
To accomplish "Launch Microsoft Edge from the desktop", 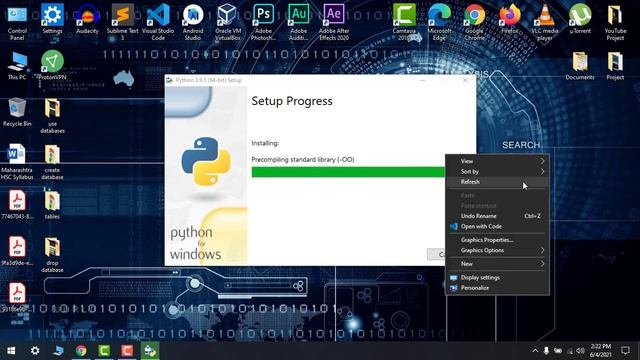I will coord(439,22).
